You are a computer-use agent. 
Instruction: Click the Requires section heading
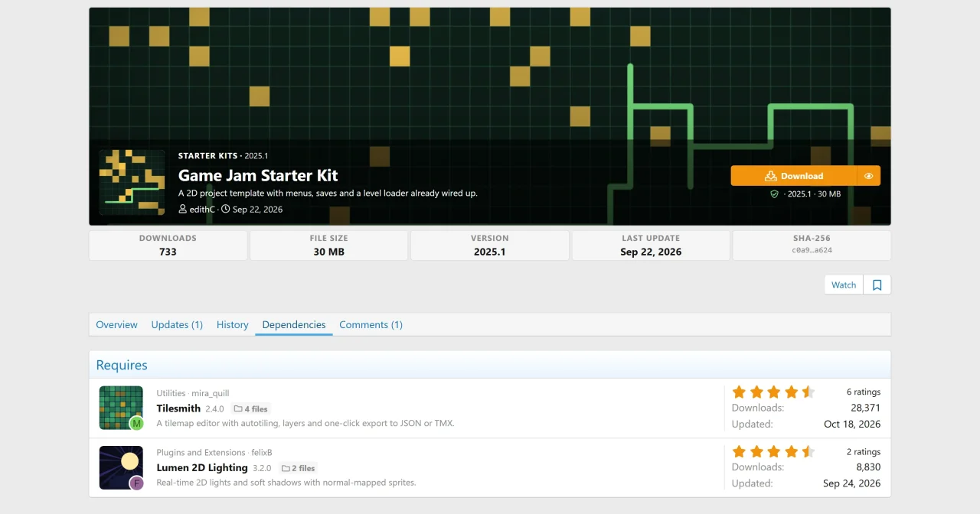point(122,365)
